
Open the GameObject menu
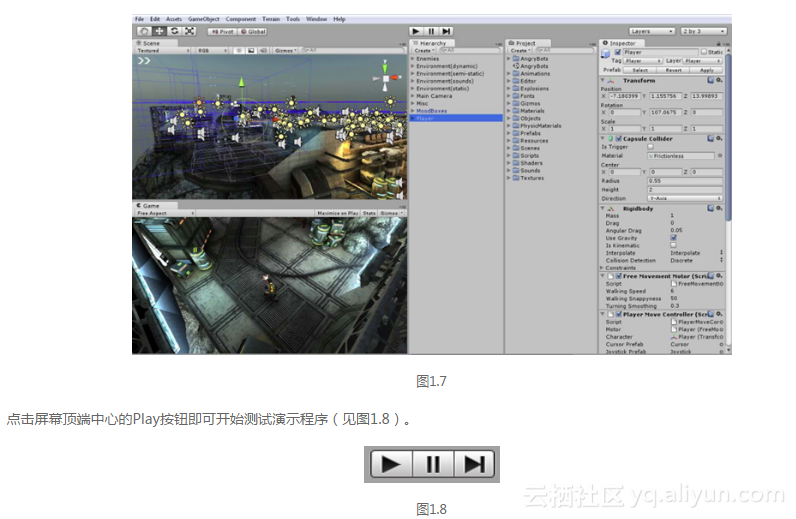(204, 19)
